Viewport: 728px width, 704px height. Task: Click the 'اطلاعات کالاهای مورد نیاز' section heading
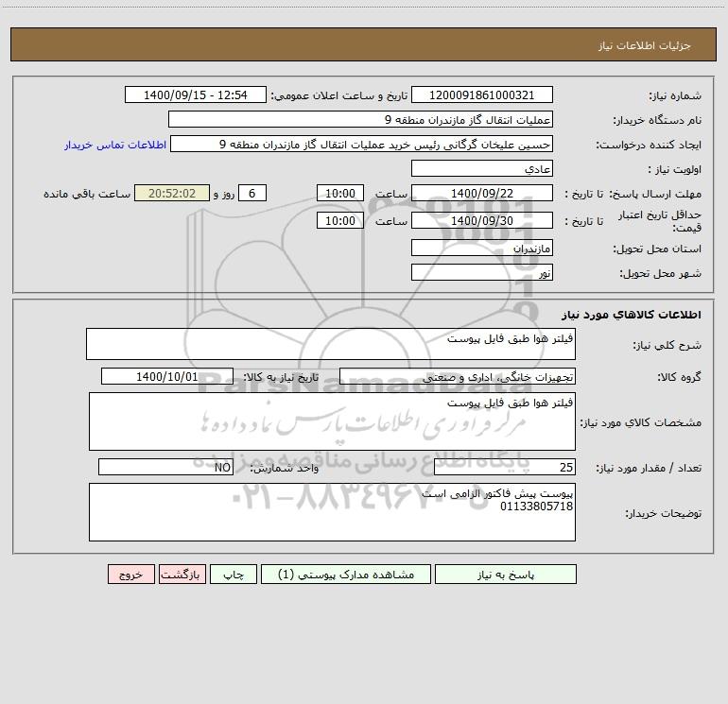pos(632,315)
